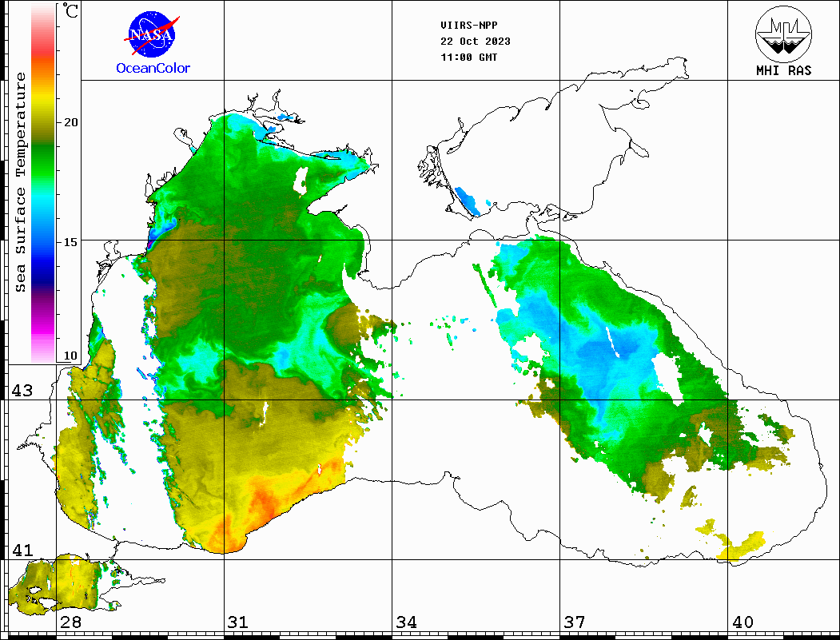This screenshot has width=840, height=640.
Task: Click latitude label 43
Action: pyautogui.click(x=22, y=391)
